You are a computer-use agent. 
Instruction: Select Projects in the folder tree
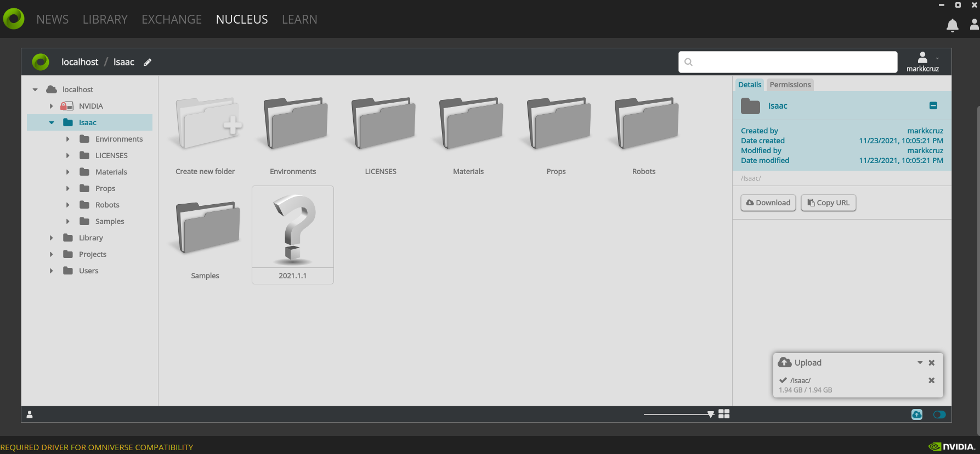93,254
